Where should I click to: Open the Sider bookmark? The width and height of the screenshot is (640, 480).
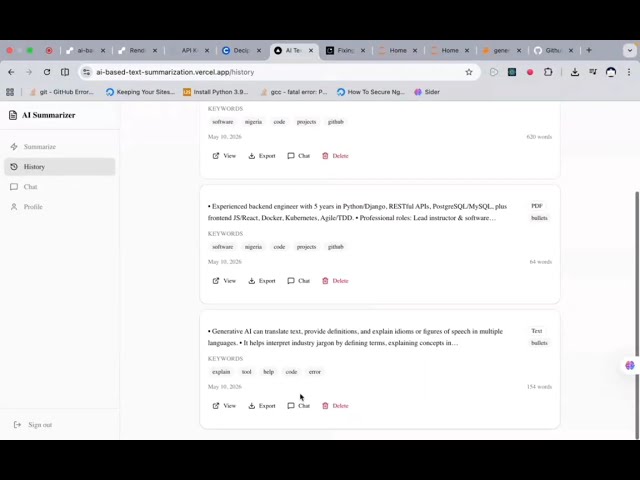[x=427, y=92]
